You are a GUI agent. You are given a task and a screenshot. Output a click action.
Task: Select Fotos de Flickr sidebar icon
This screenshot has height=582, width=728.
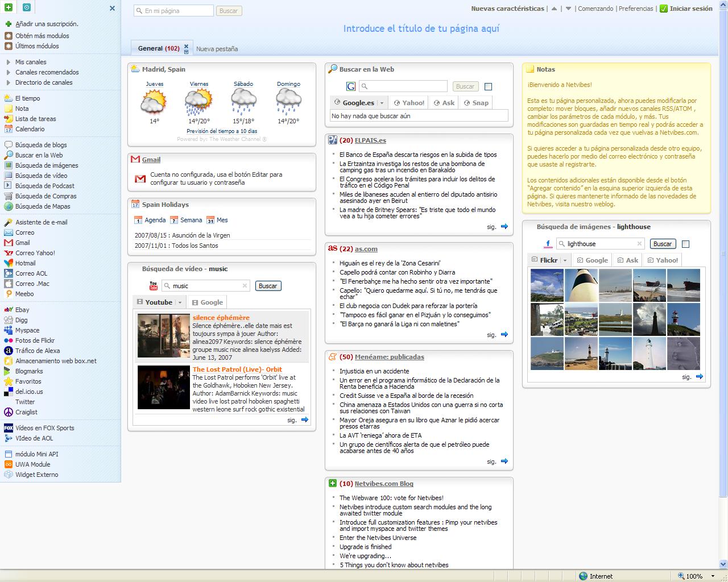click(x=9, y=340)
